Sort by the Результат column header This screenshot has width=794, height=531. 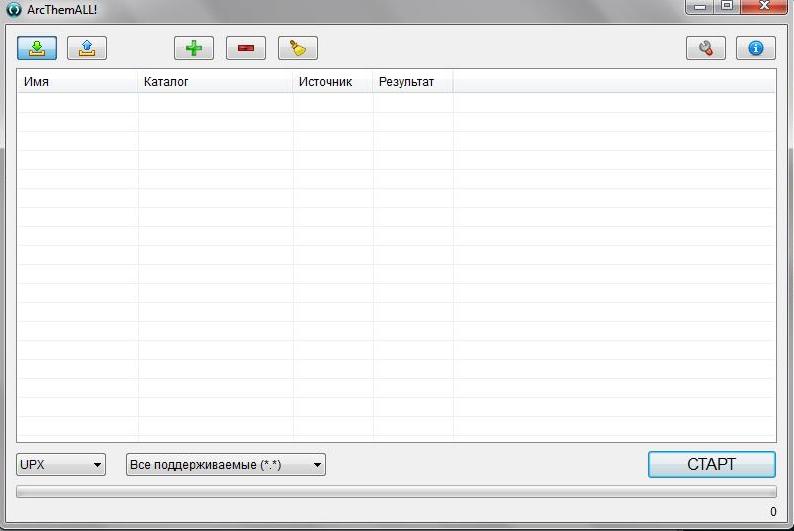(413, 81)
